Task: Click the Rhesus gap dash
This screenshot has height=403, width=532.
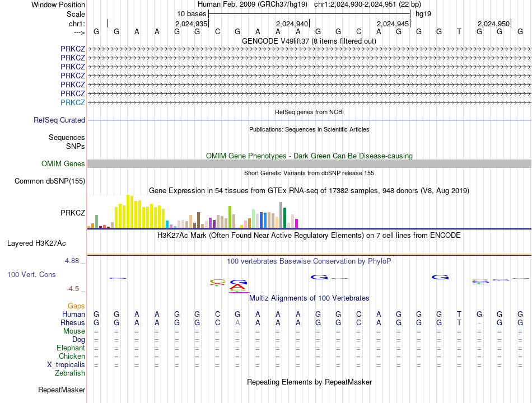Action: click(x=479, y=323)
